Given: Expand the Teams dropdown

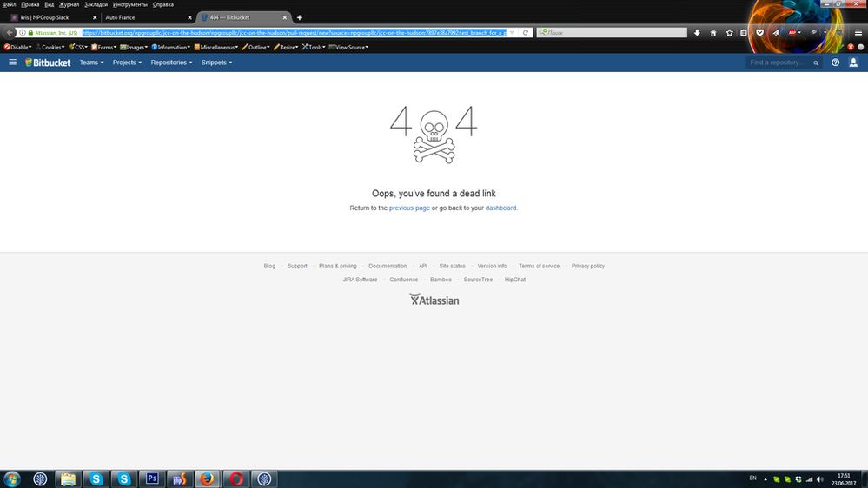Looking at the screenshot, I should (x=91, y=63).
